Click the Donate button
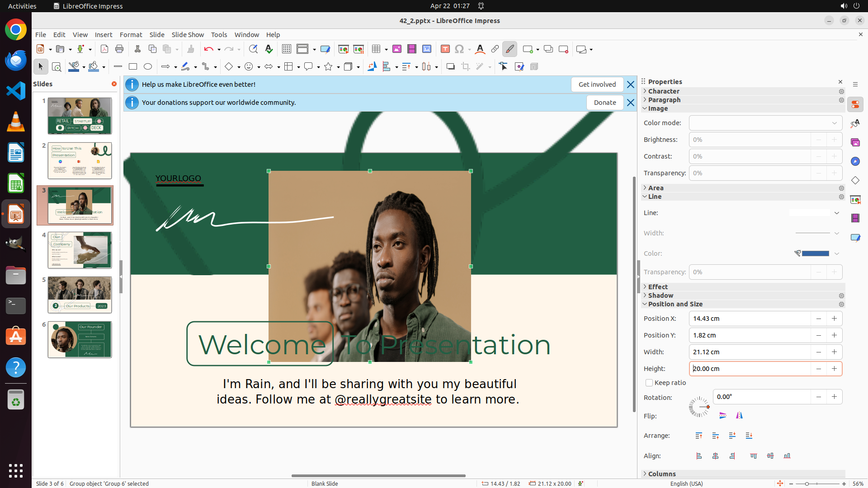 604,103
